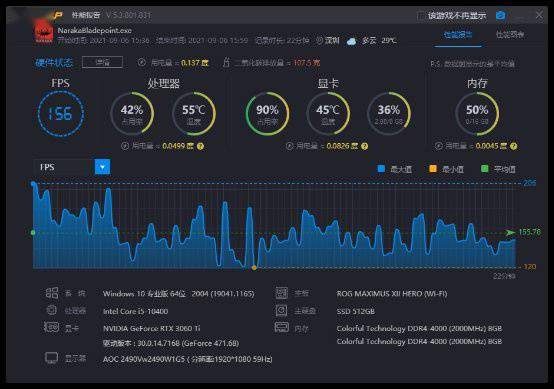The image size is (554, 389).
Task: Open the FPS chart dropdown arrow
Action: [102, 167]
